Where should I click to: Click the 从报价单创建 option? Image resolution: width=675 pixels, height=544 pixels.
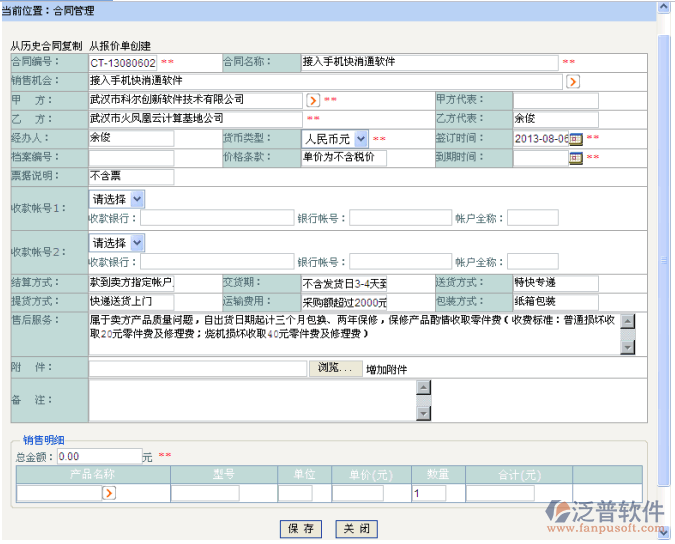click(120, 46)
